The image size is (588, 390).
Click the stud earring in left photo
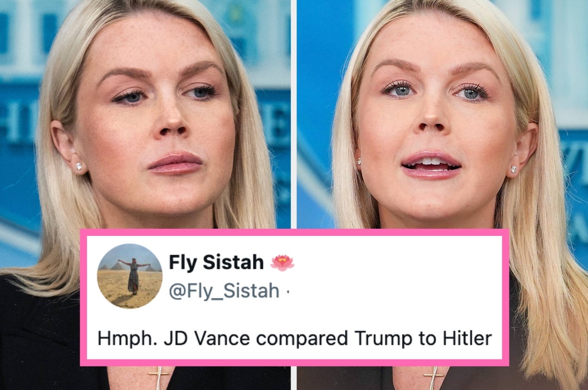pos(79,166)
